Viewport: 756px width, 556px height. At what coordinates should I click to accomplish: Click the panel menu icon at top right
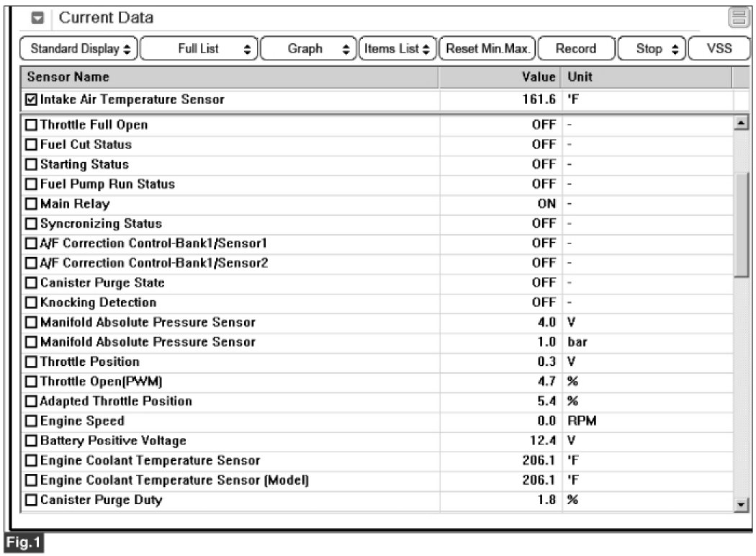tap(738, 19)
